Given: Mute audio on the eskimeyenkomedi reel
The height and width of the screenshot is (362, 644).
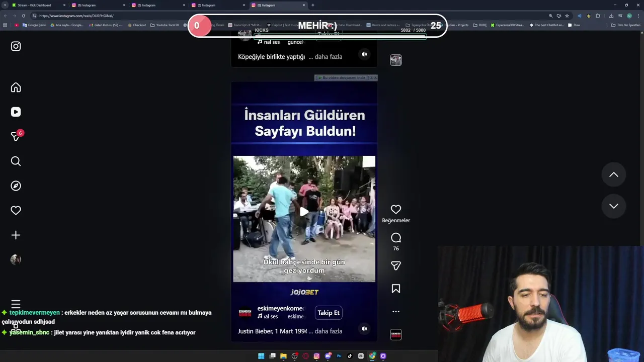Looking at the screenshot, I should (x=364, y=328).
